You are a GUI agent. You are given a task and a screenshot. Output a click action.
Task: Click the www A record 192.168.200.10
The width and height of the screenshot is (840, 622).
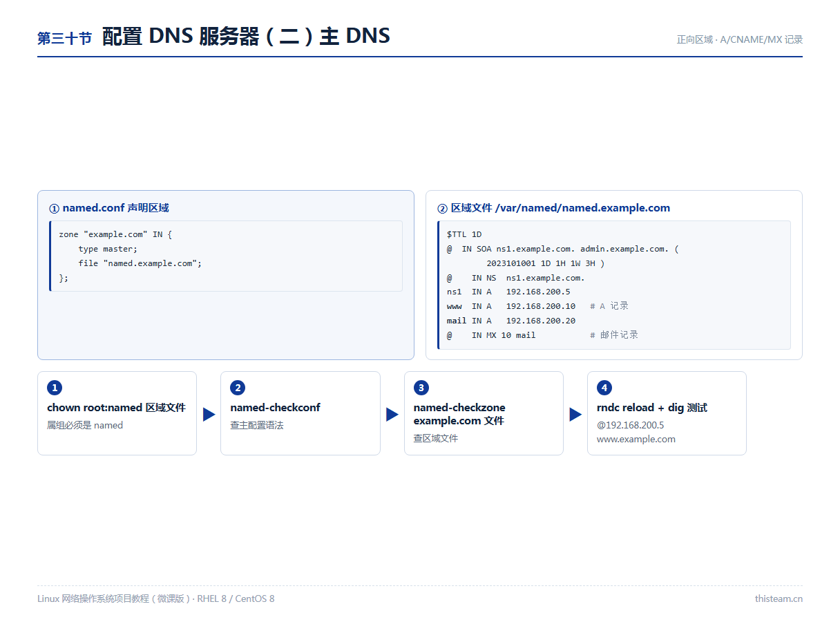(511, 306)
